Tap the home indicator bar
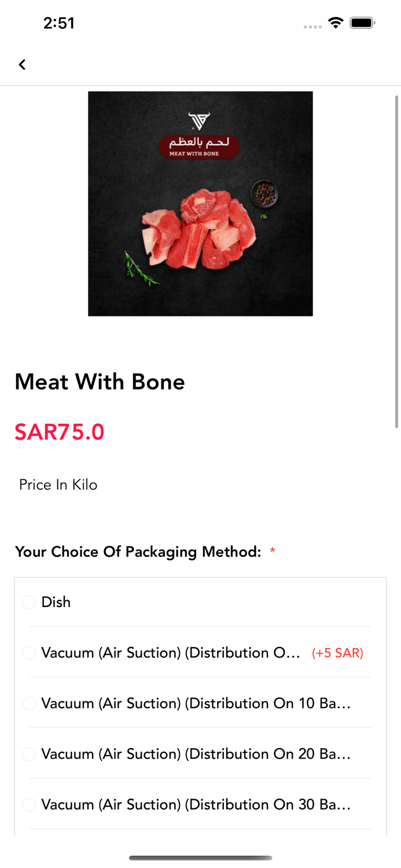Image resolution: width=401 pixels, height=868 pixels. point(200,858)
